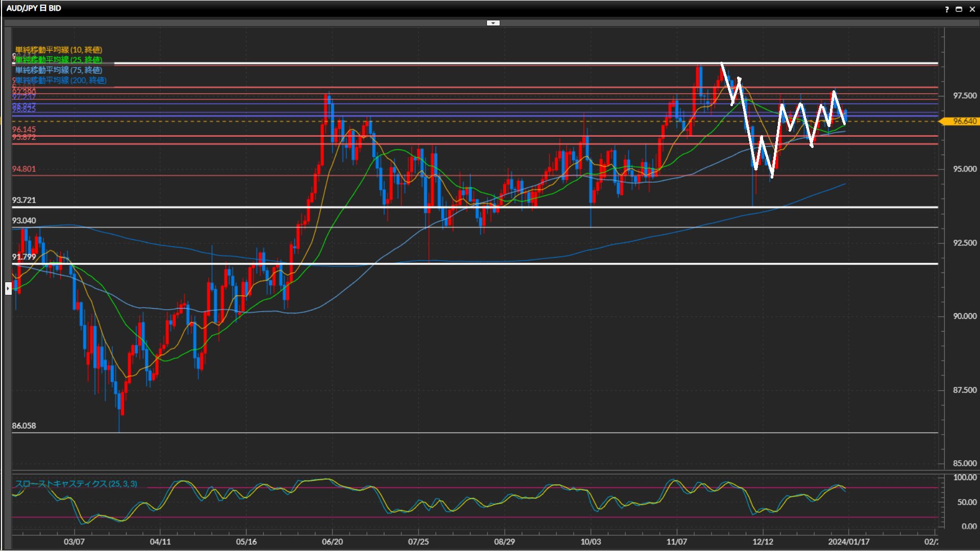Select the 10-period moving average label
980x551 pixels.
[x=59, y=50]
